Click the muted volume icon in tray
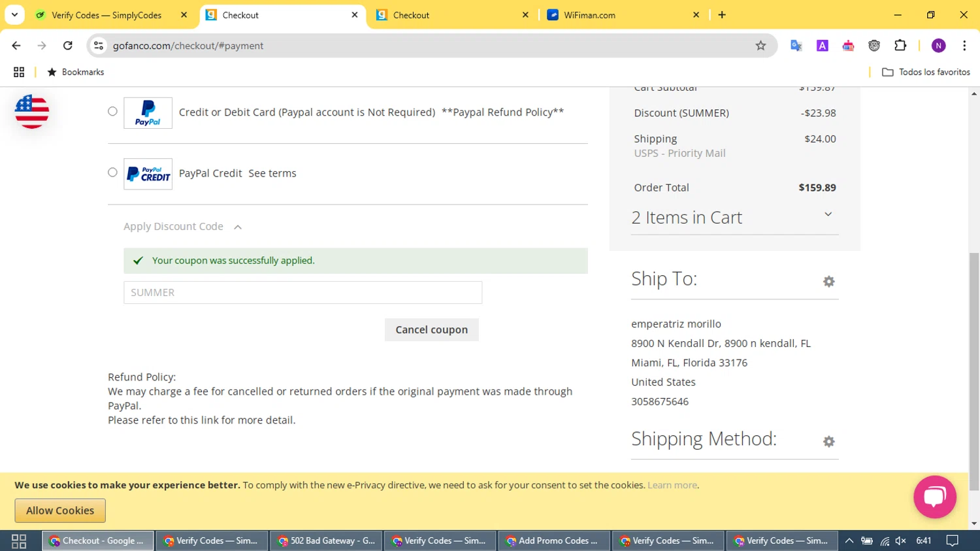 point(901,541)
